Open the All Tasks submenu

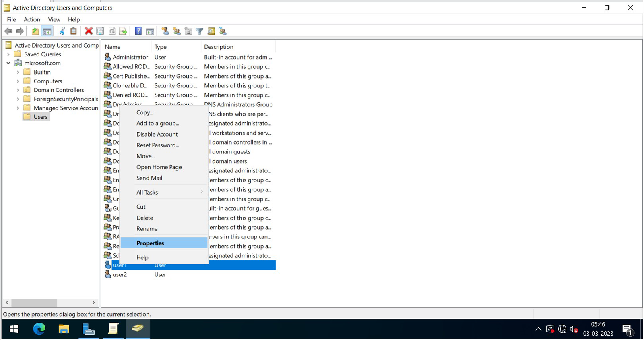[164, 192]
